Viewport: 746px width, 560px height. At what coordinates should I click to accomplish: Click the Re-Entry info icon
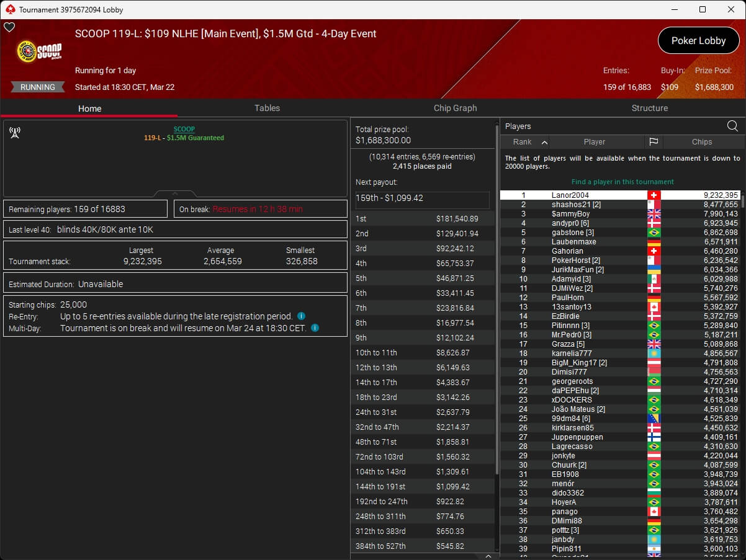point(301,316)
